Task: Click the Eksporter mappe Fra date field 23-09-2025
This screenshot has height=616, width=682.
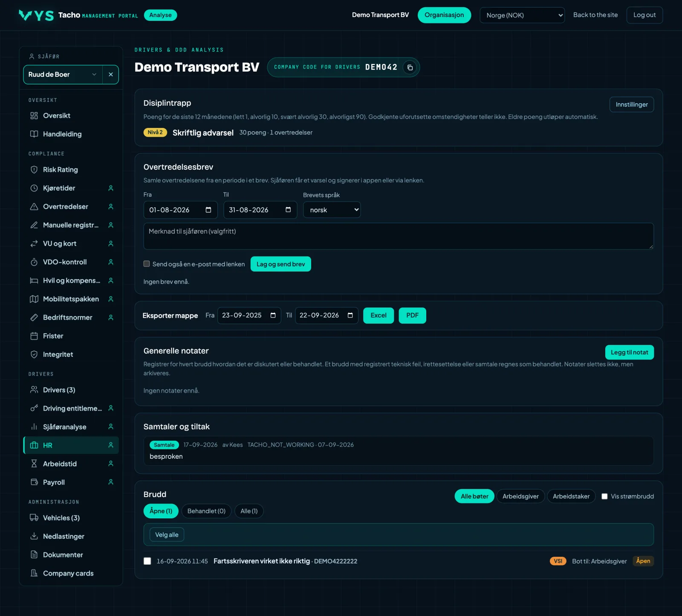Action: (249, 315)
